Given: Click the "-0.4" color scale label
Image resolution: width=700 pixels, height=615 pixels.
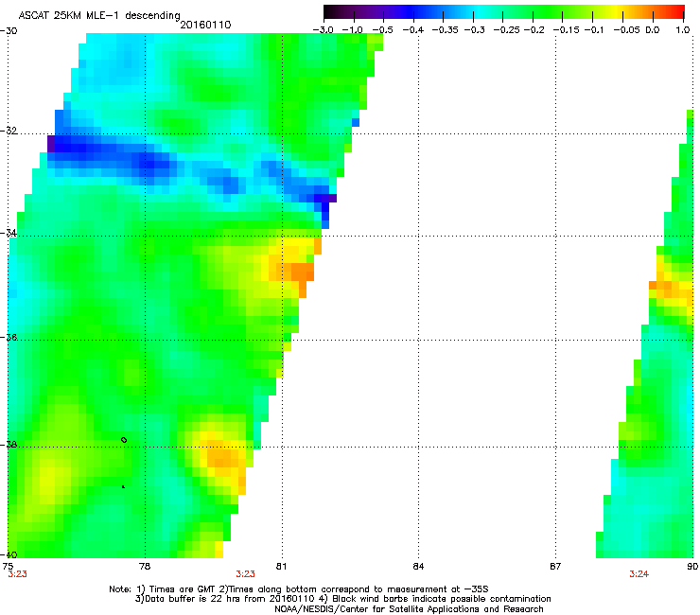Looking at the screenshot, I should point(413,30).
